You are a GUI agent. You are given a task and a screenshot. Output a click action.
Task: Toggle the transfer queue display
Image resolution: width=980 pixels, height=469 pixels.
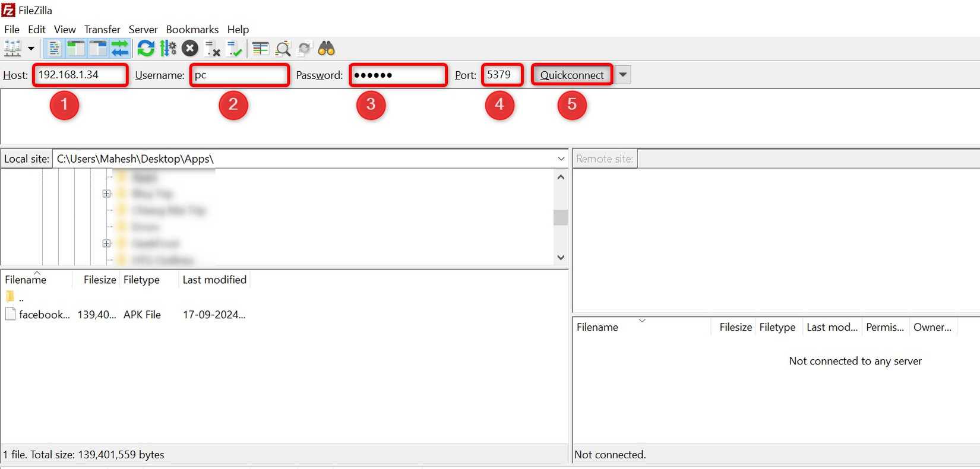[x=119, y=49]
